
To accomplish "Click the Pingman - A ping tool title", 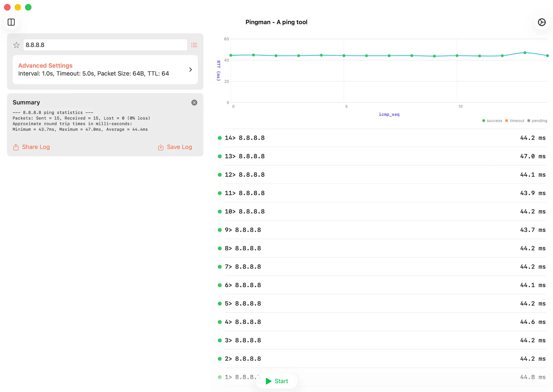I will point(276,22).
